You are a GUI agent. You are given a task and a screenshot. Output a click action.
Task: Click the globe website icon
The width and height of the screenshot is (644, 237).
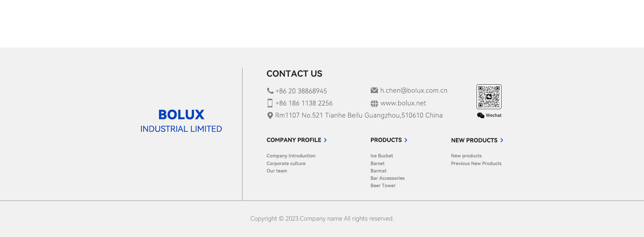pos(374,103)
